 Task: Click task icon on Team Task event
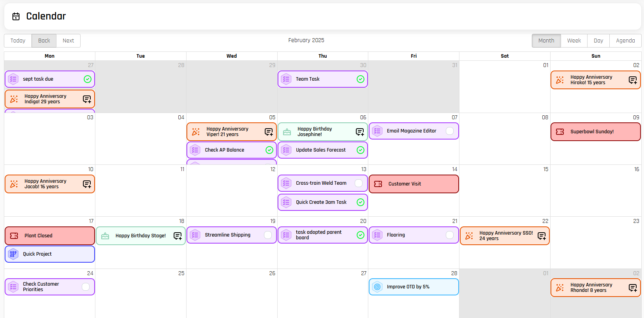[x=286, y=79]
